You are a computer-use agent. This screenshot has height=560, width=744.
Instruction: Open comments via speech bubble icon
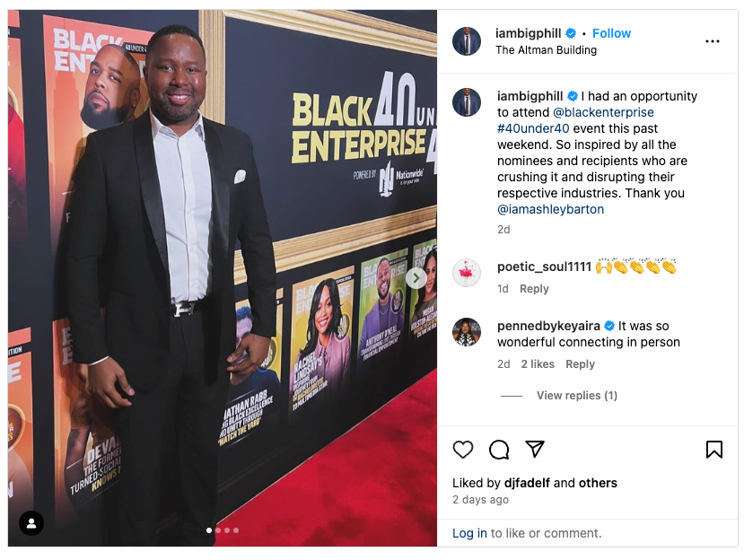[x=499, y=450]
